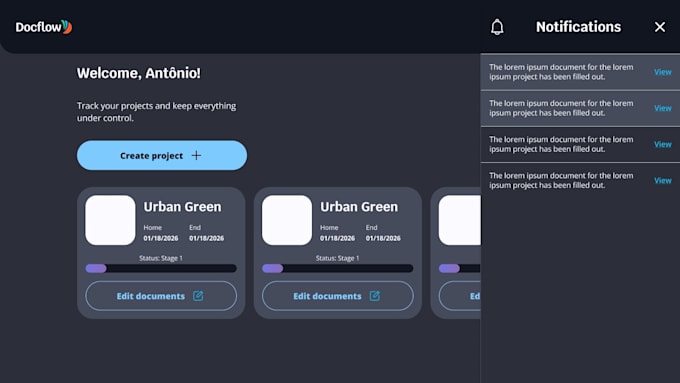Screen dimensions: 680x383
Task: Click the partially hidden third project thumbnail
Action: [x=459, y=220]
